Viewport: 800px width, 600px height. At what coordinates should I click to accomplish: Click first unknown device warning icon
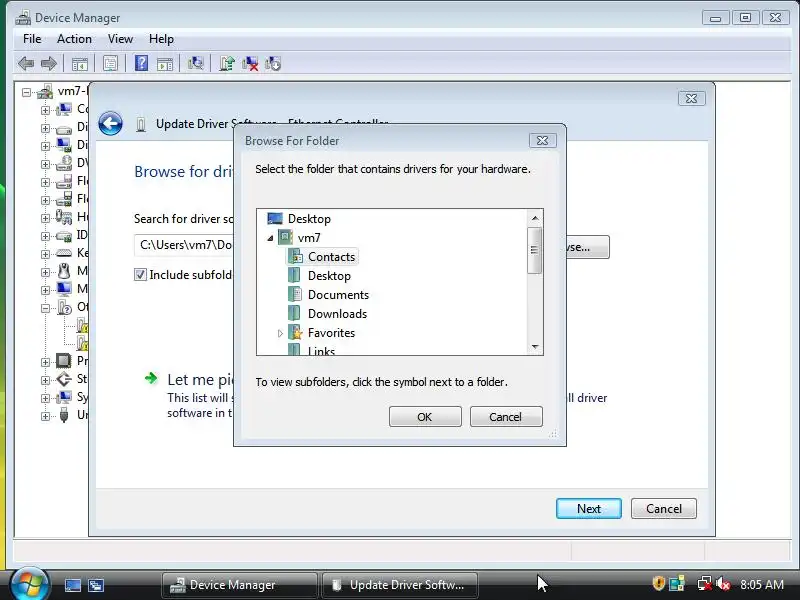coord(82,325)
